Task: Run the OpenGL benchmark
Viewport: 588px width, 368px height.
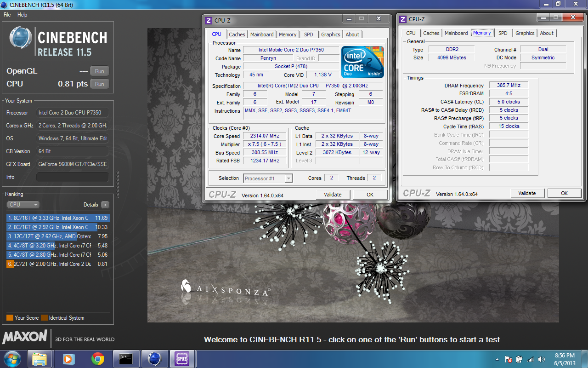Action: [100, 71]
